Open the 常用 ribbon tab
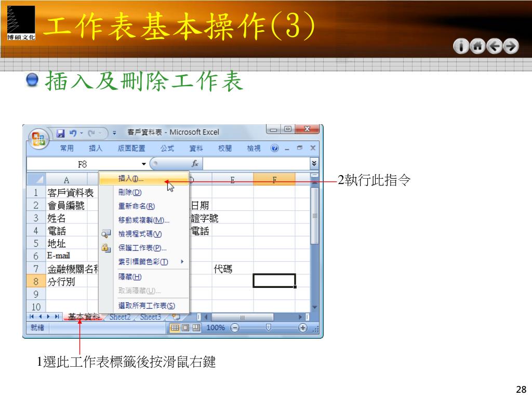The width and height of the screenshot is (532, 399). click(66, 148)
